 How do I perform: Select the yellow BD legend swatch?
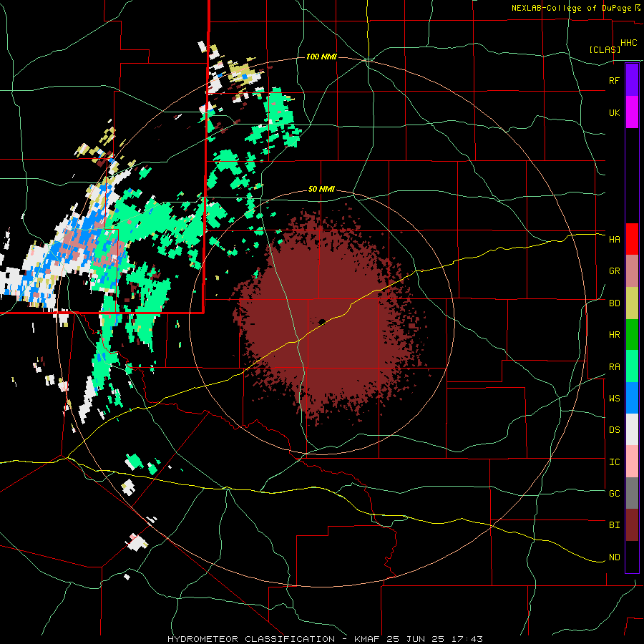click(x=632, y=303)
